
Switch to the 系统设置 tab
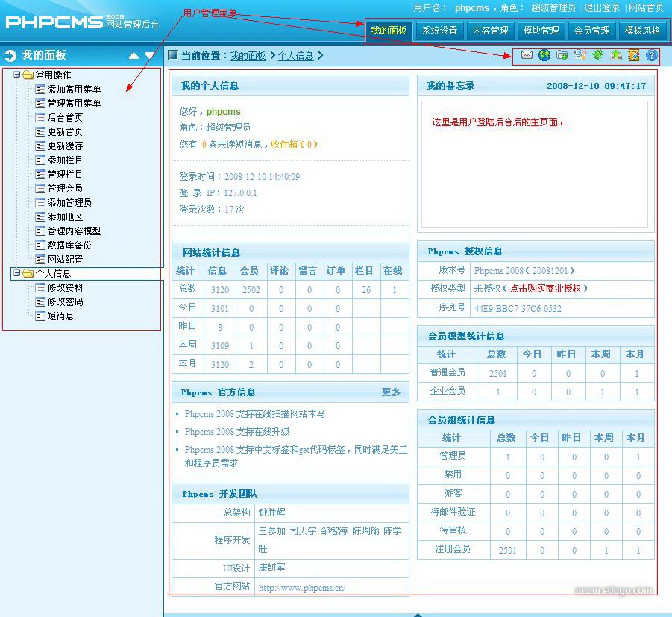[x=439, y=31]
